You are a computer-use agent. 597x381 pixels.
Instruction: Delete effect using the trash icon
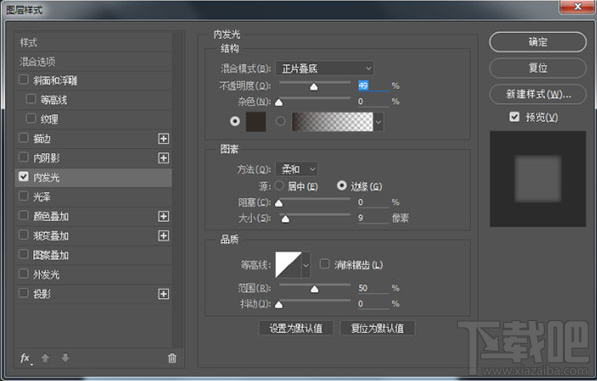click(172, 358)
